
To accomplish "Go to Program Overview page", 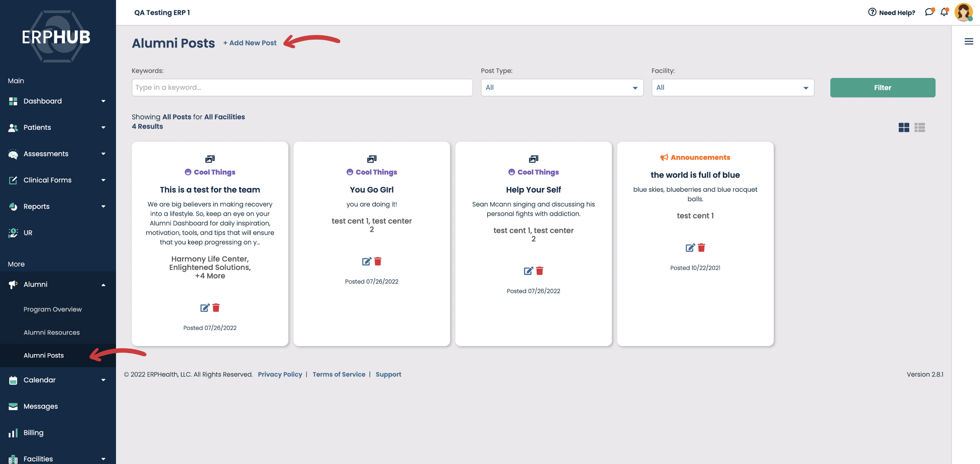I will coord(52,309).
